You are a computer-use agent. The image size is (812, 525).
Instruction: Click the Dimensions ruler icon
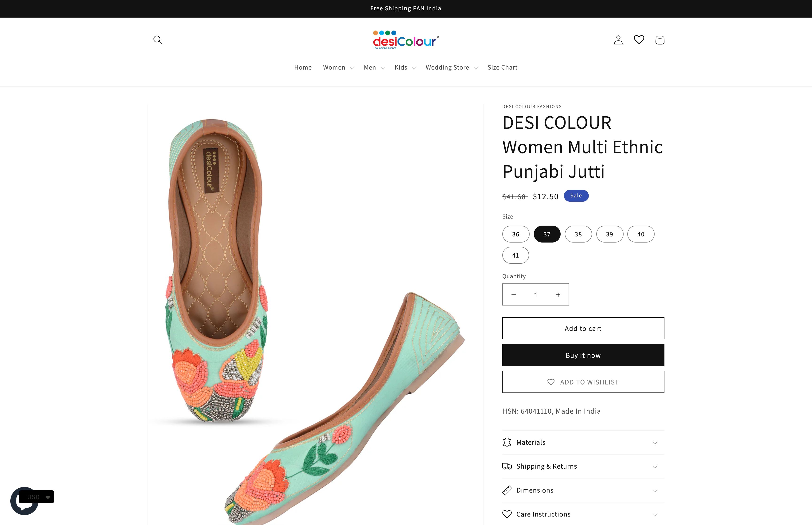pyautogui.click(x=508, y=490)
